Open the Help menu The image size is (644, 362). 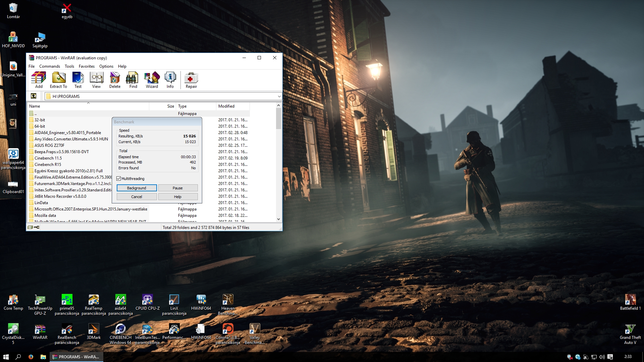pos(122,66)
